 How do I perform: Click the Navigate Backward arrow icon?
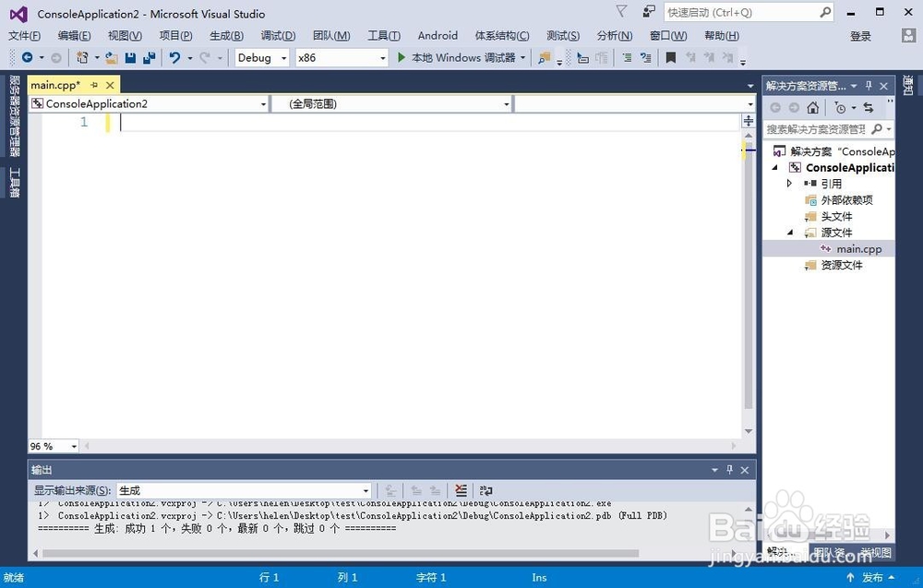(x=27, y=57)
